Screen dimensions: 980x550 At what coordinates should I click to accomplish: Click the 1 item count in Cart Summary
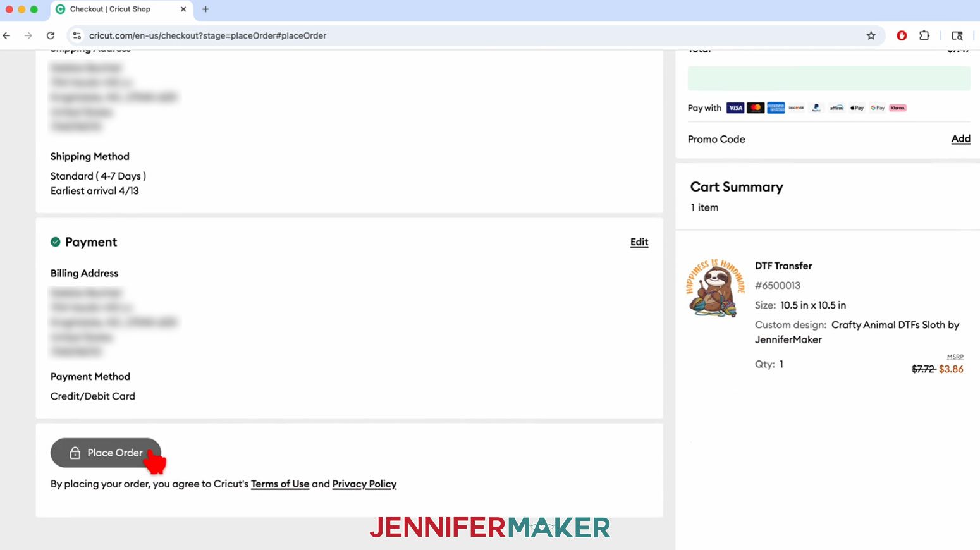704,207
